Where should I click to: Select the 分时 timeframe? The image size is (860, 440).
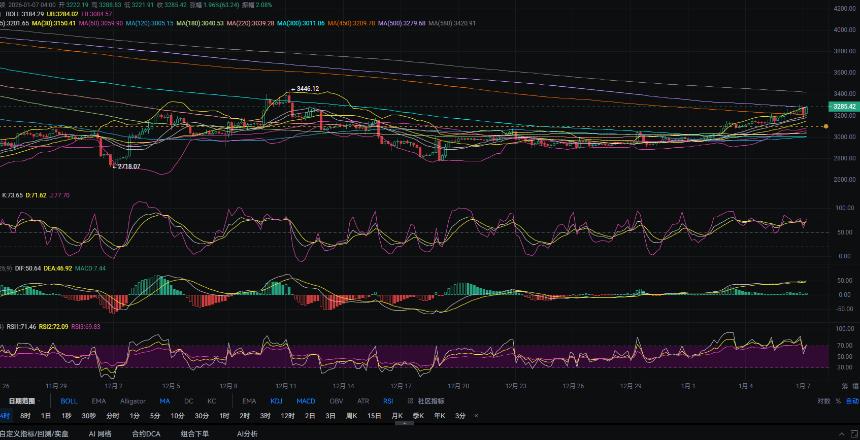[x=112, y=416]
